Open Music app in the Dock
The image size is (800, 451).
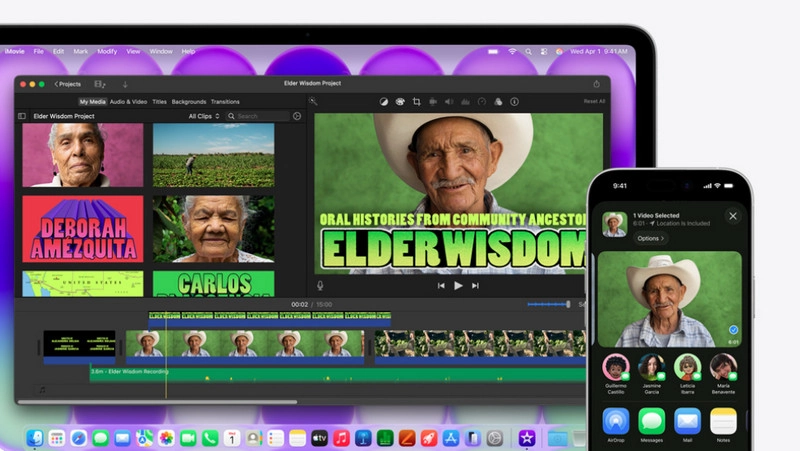click(341, 438)
